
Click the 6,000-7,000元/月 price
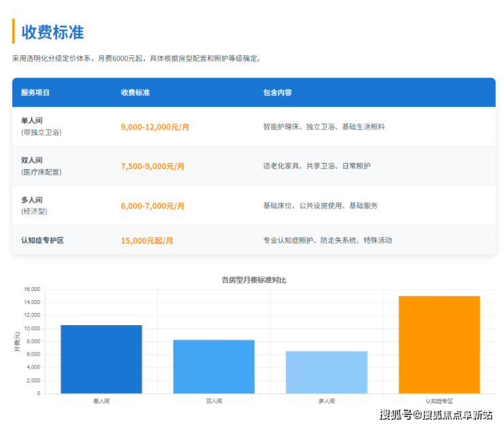152,206
